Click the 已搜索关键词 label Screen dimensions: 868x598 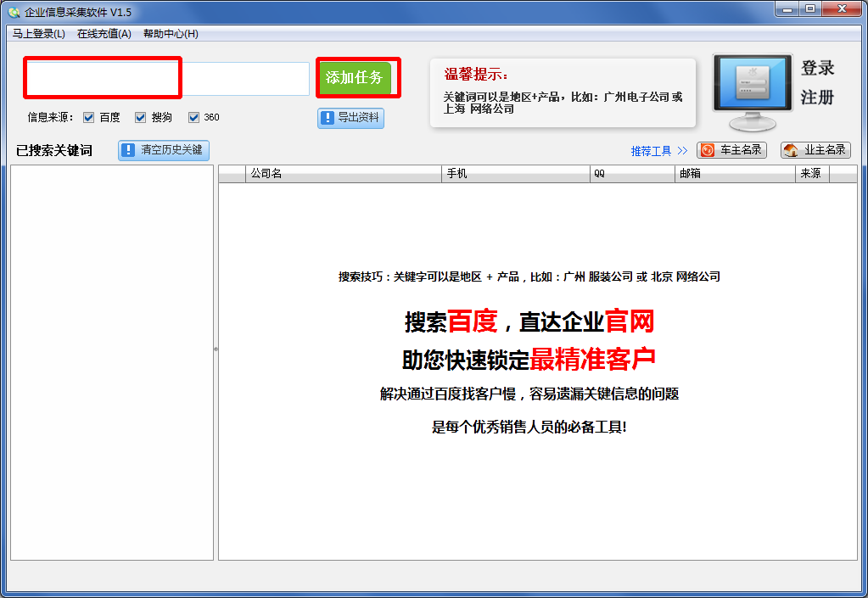click(54, 150)
